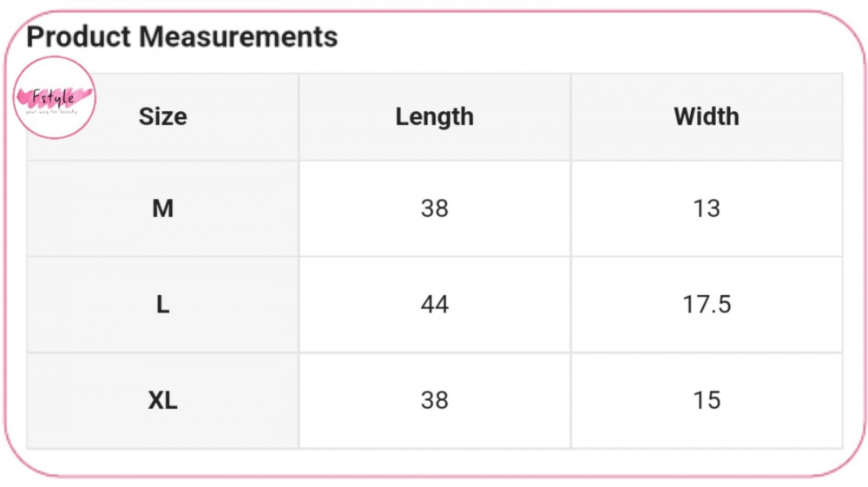Click the M length value 38
Viewport: 868px width, 487px height.
pos(435,208)
